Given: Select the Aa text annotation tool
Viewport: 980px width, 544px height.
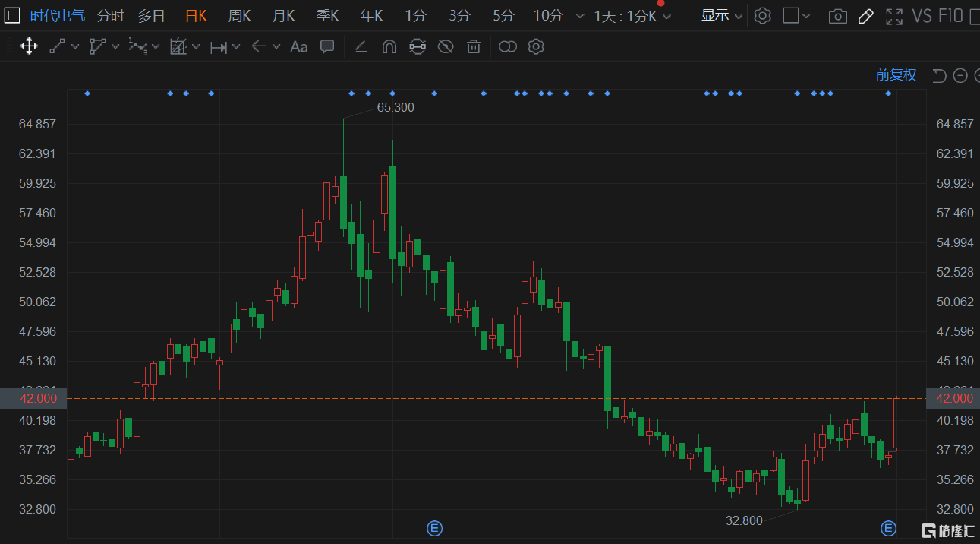Looking at the screenshot, I should click(299, 47).
